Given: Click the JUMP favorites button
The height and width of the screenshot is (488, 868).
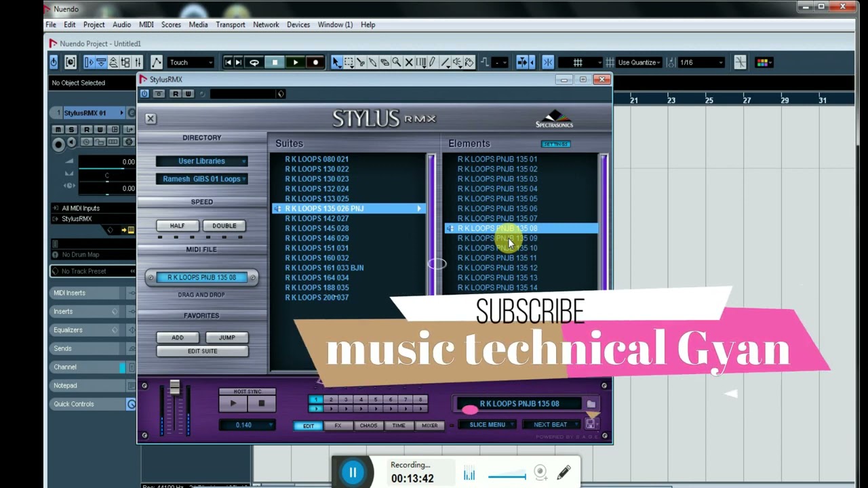Looking at the screenshot, I should pyautogui.click(x=226, y=338).
